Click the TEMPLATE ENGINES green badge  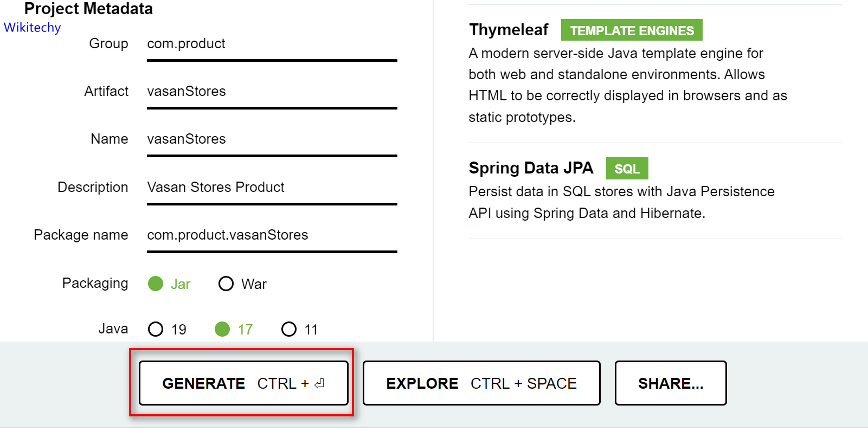point(631,30)
